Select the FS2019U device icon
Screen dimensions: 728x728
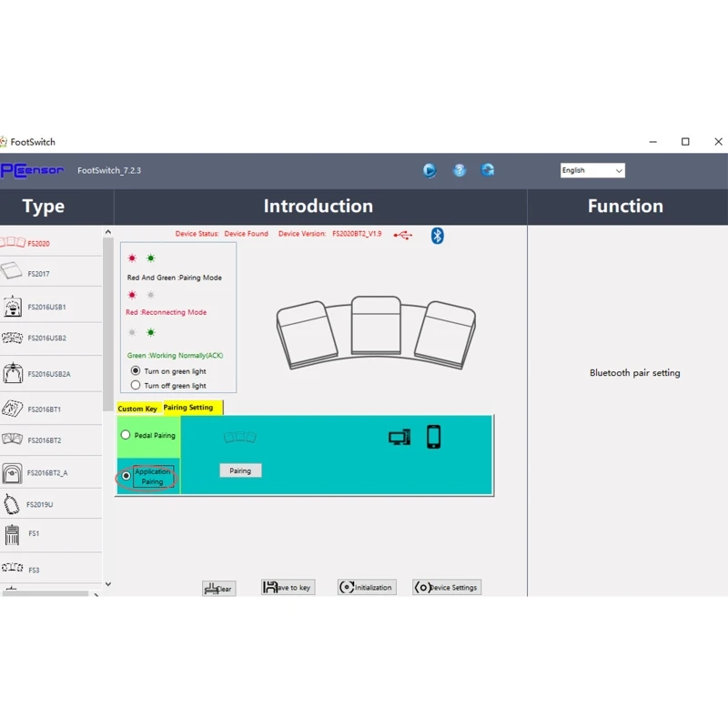(12, 504)
